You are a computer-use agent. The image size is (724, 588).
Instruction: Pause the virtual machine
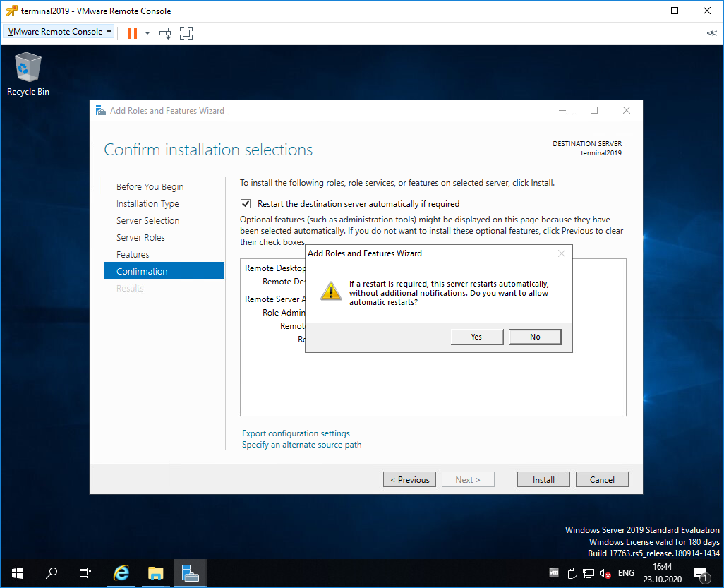tap(133, 32)
